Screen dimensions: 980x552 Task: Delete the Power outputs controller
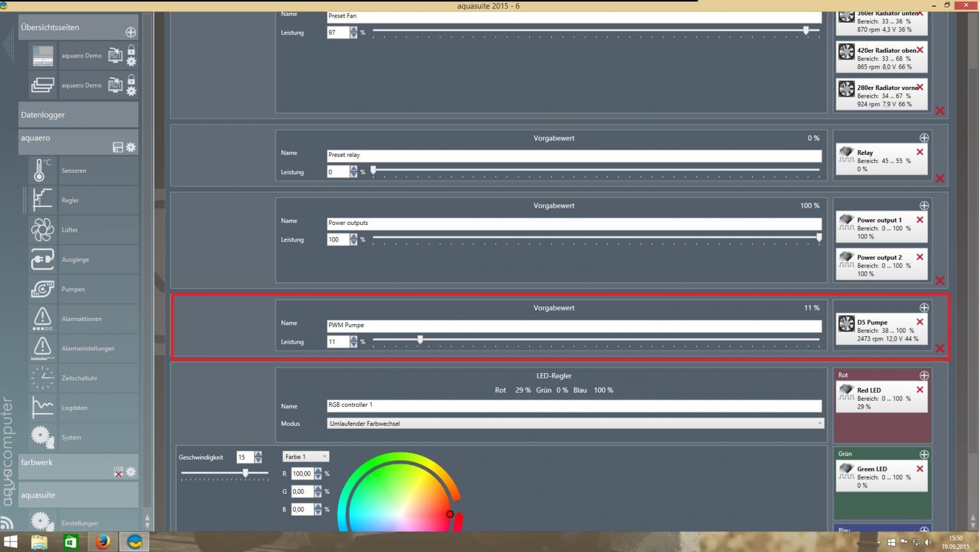(940, 281)
